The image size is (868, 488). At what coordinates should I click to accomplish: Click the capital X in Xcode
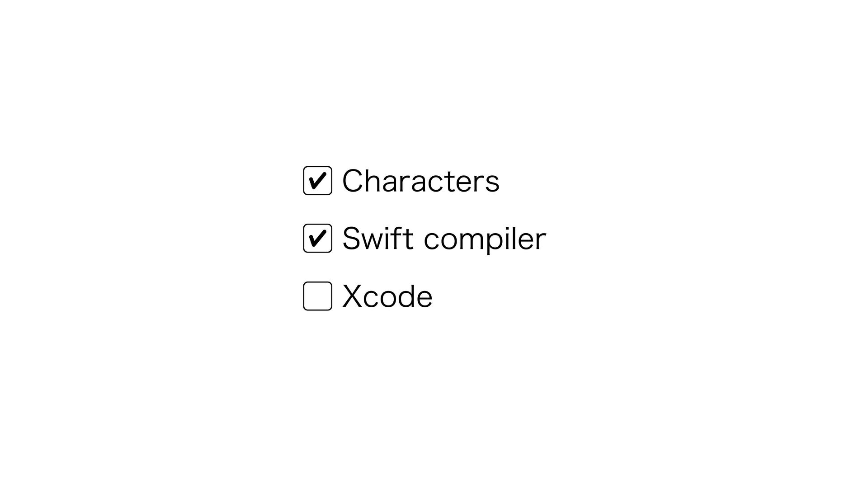(354, 296)
